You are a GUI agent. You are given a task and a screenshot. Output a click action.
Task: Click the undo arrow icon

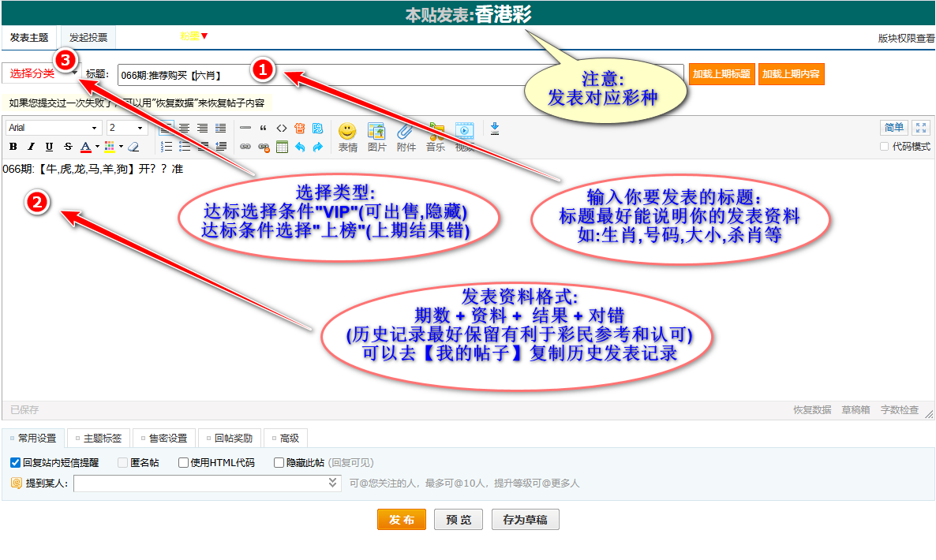coord(300,147)
